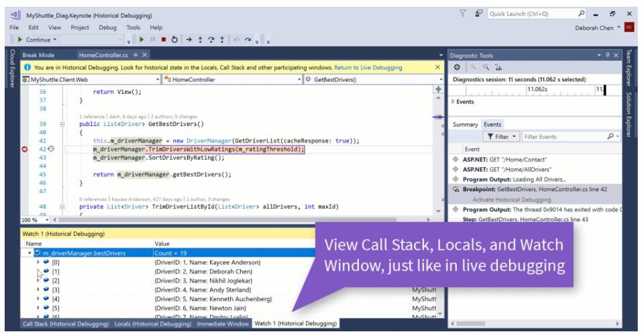Click Return to Live Debugging link
Image resolution: width=644 pixels, height=336 pixels.
(368, 67)
